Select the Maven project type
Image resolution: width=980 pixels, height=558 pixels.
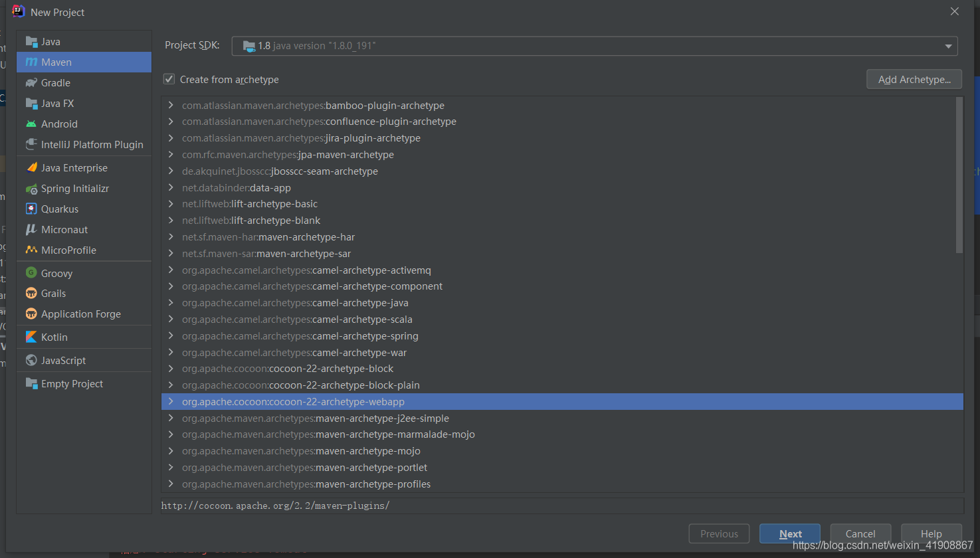point(84,62)
